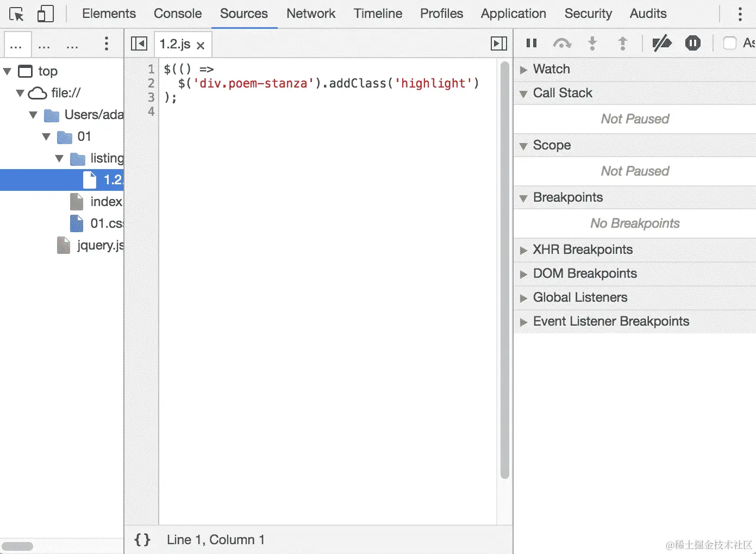The image size is (756, 554).
Task: Click Step over next function call
Action: [x=562, y=43]
